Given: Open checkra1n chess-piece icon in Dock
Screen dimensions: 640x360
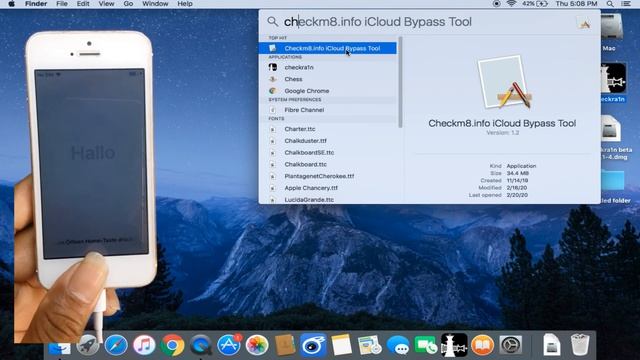Looking at the screenshot, I should click(454, 345).
